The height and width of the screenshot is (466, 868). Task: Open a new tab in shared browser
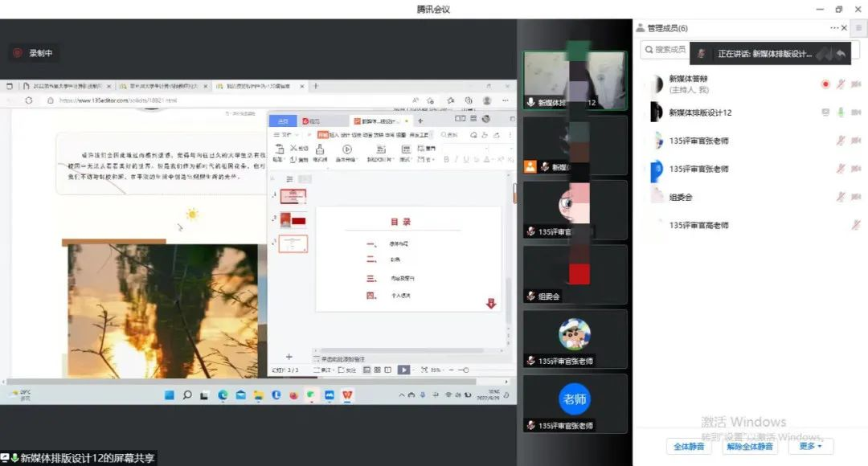click(x=316, y=86)
